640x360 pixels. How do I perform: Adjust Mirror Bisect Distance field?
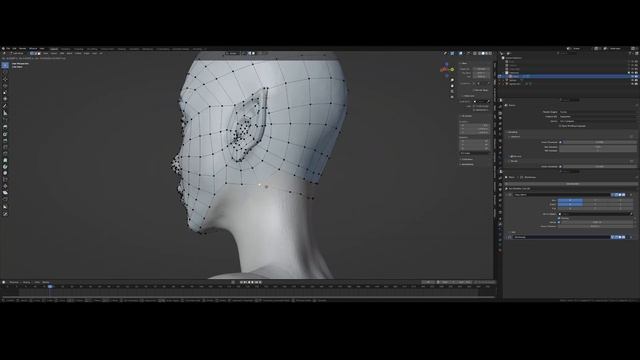[595, 226]
